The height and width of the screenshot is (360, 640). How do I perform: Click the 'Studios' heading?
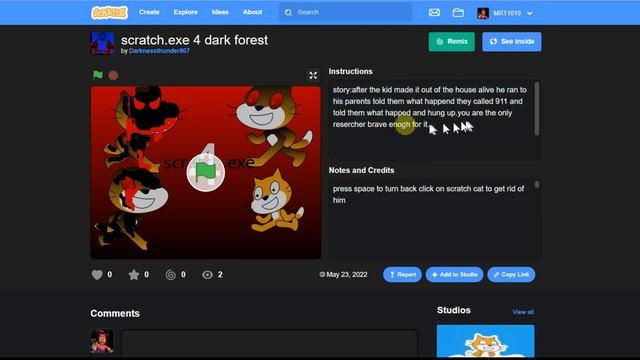pos(454,310)
